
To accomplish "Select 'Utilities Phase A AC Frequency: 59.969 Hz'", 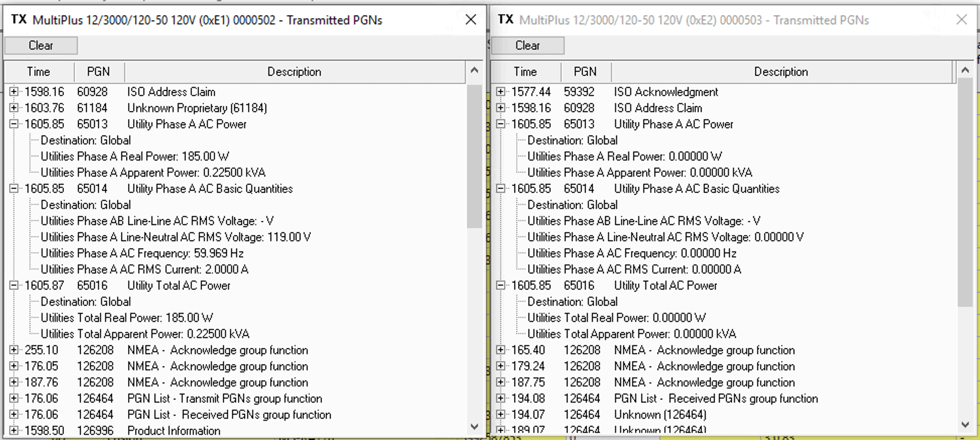I will [142, 253].
